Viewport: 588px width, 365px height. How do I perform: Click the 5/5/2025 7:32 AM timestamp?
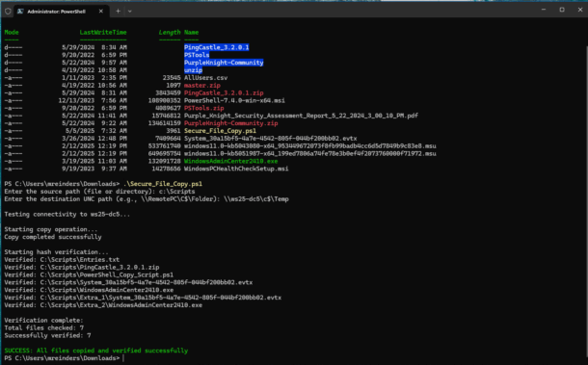[96, 131]
